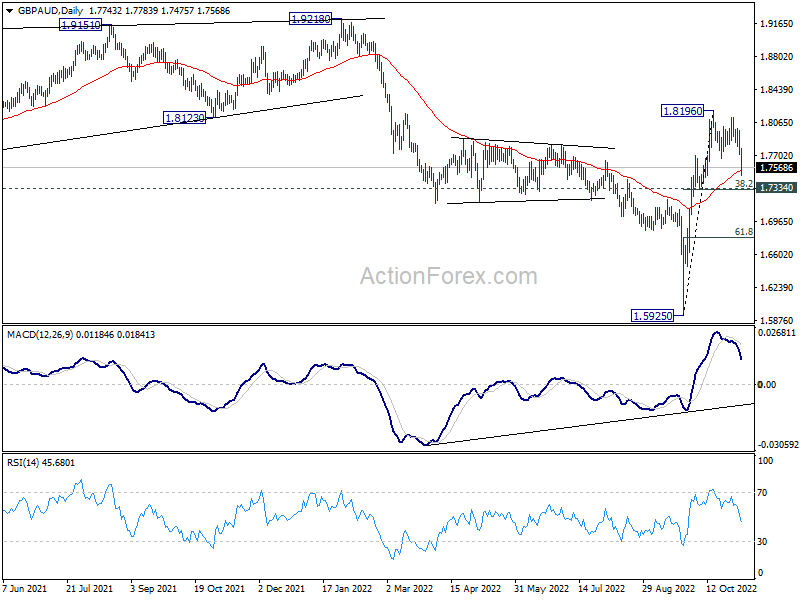The width and height of the screenshot is (800, 600).
Task: Select the 1.59250 low label
Action: [653, 316]
